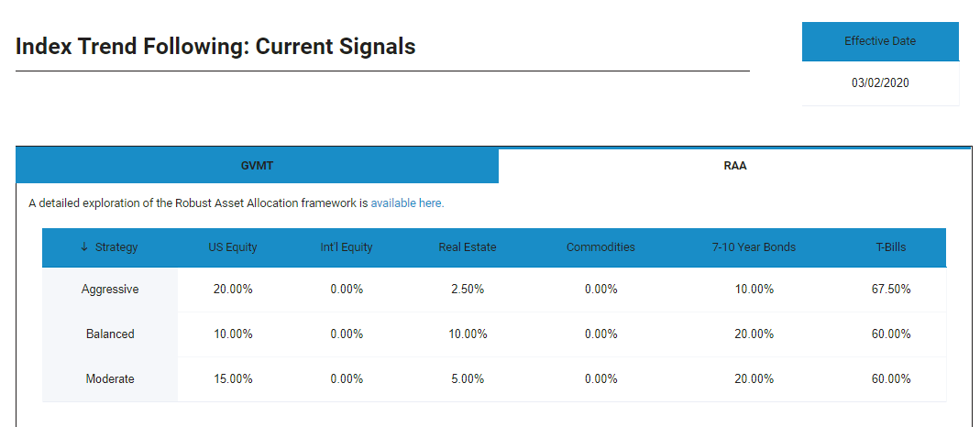Viewport: 980px width, 427px height.
Task: Click the Aggressive Real Estate 2.50% cell
Action: pyautogui.click(x=468, y=290)
